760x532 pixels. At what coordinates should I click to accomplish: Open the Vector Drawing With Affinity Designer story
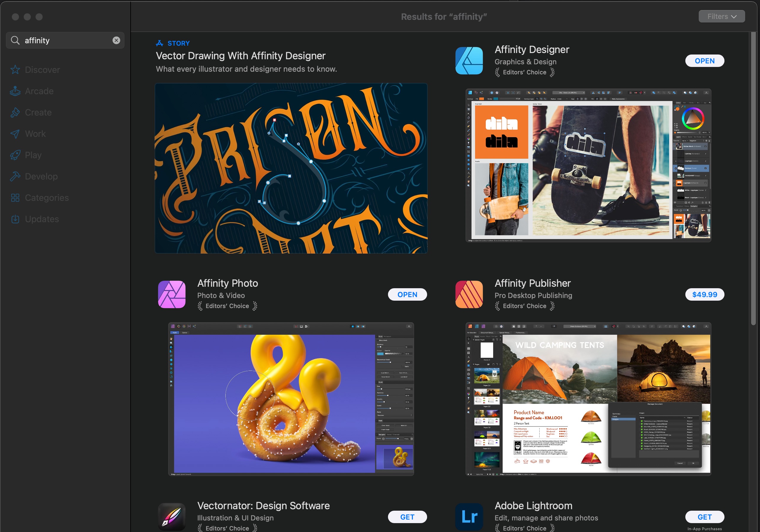[240, 56]
